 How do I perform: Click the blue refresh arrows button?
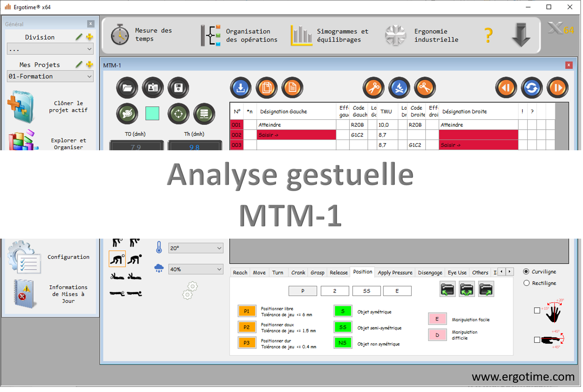pyautogui.click(x=532, y=88)
